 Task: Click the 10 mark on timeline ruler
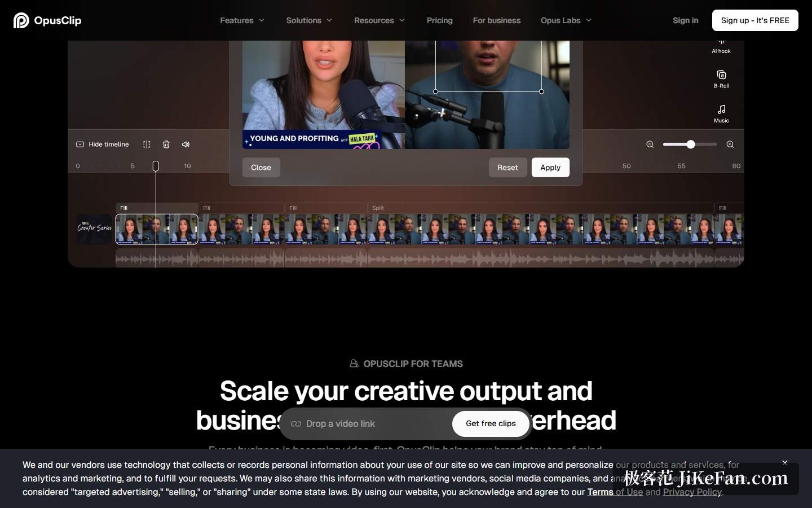[x=187, y=166]
